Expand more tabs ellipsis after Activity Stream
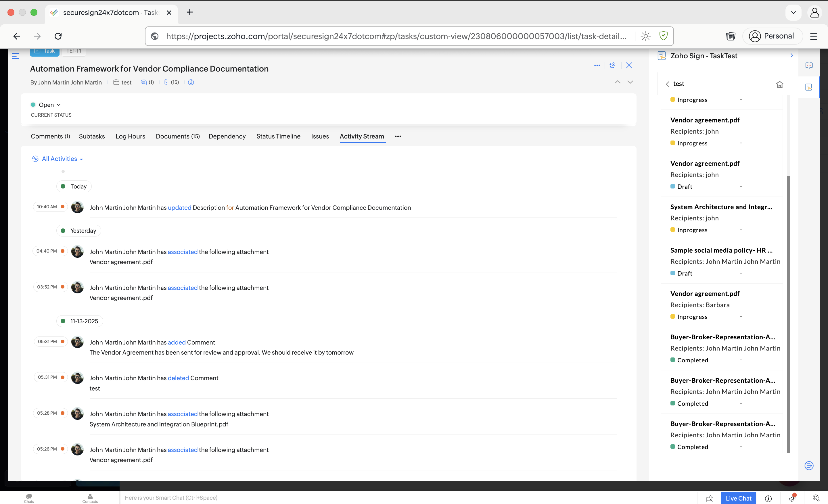The width and height of the screenshot is (828, 504). [398, 136]
